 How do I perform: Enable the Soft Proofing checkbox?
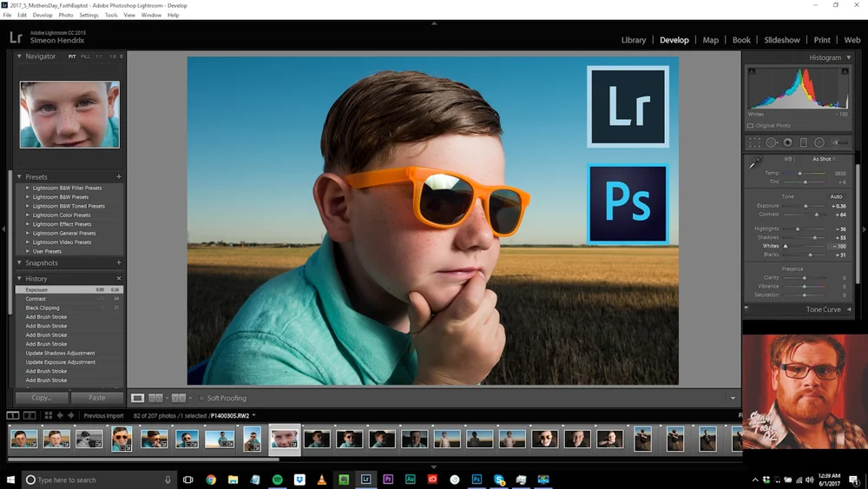(201, 398)
